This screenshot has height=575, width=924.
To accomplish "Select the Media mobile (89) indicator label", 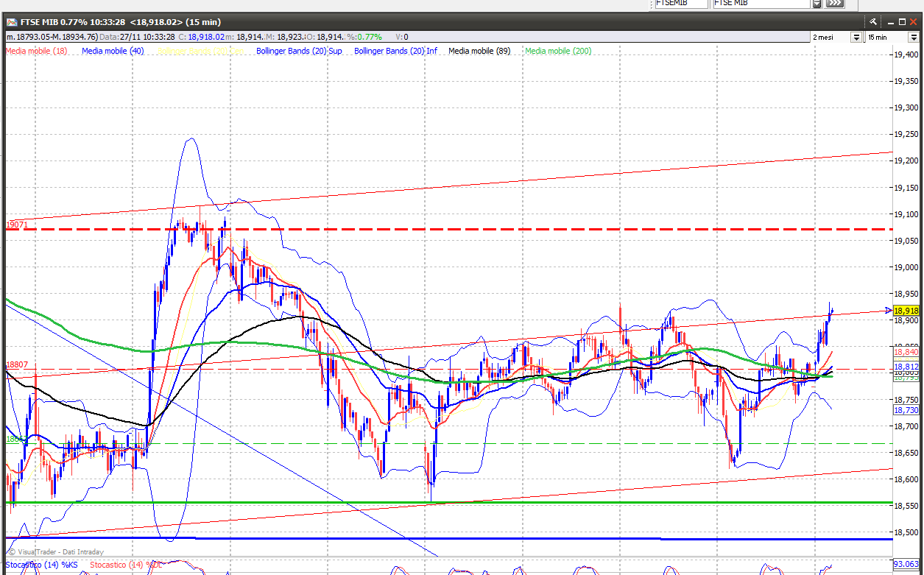I will coord(479,51).
